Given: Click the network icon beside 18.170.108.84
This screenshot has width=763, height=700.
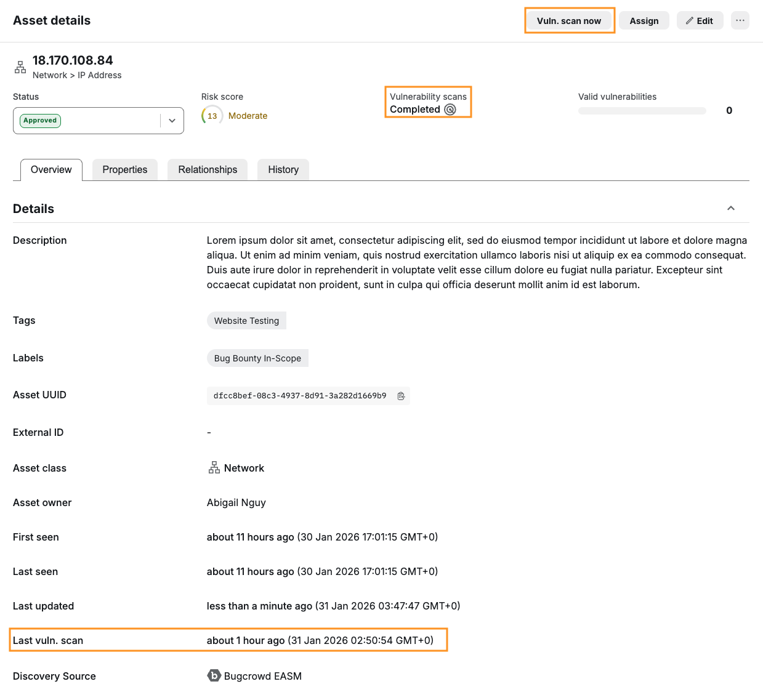Looking at the screenshot, I should tap(20, 66).
